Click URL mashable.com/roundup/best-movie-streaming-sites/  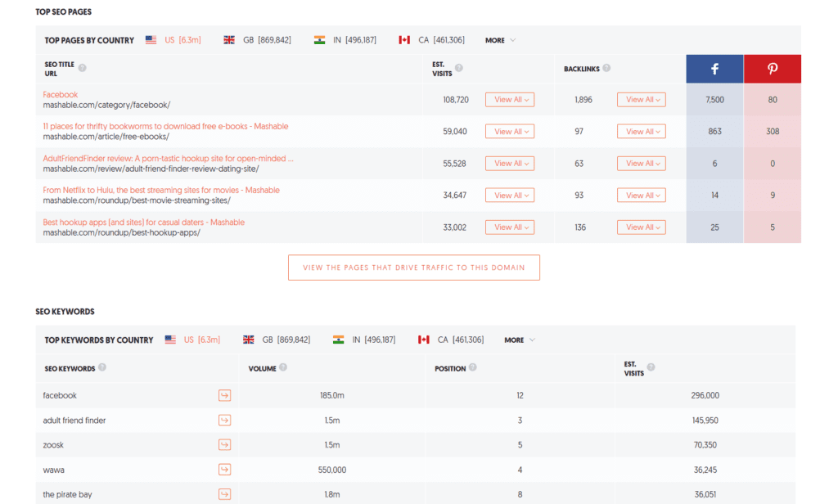pos(137,200)
